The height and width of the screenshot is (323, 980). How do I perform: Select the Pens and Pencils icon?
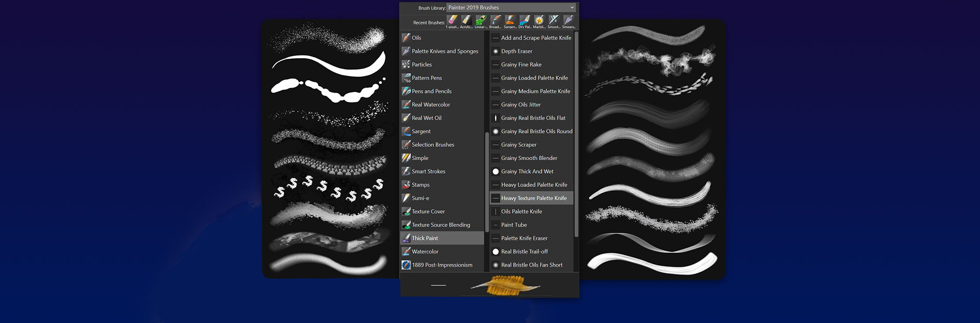click(406, 91)
